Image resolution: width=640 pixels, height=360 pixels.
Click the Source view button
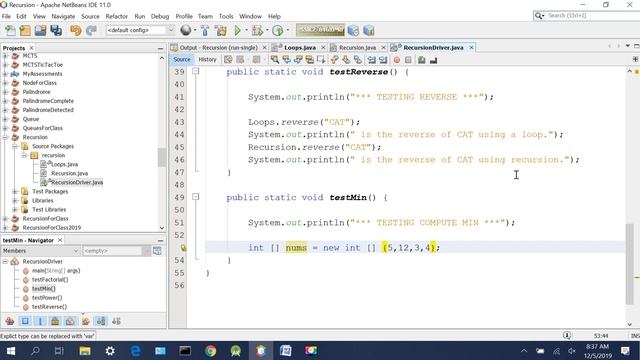click(182, 60)
